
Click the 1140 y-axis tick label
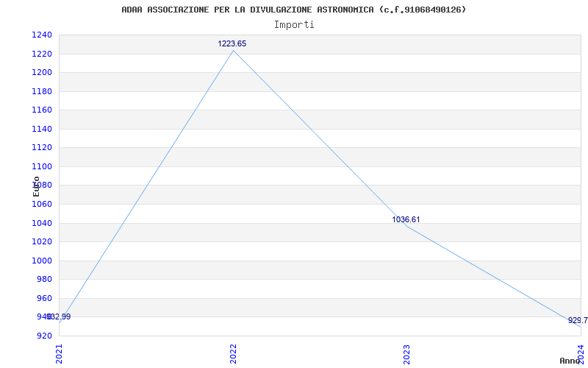click(42, 129)
